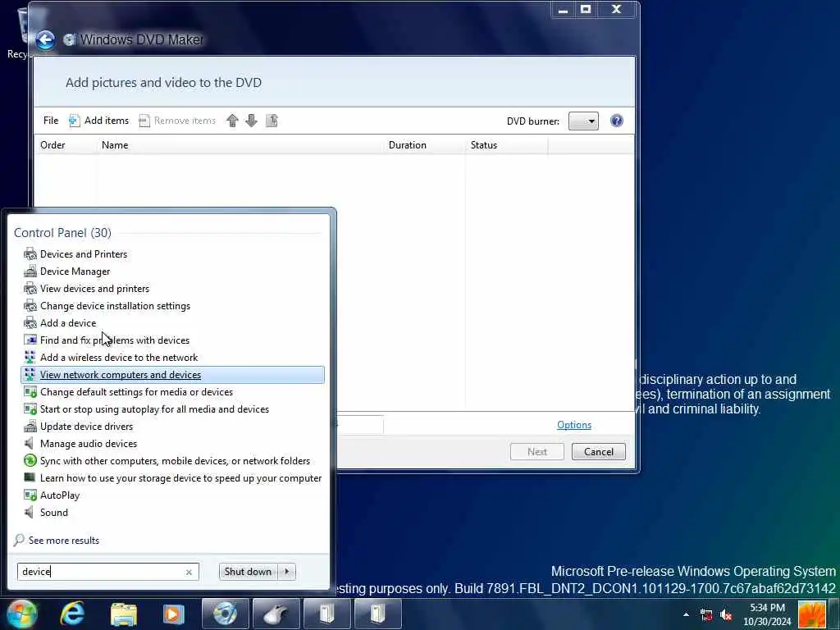This screenshot has width=840, height=630.
Task: Select Start or stop using autoplay result
Action: 172,409
